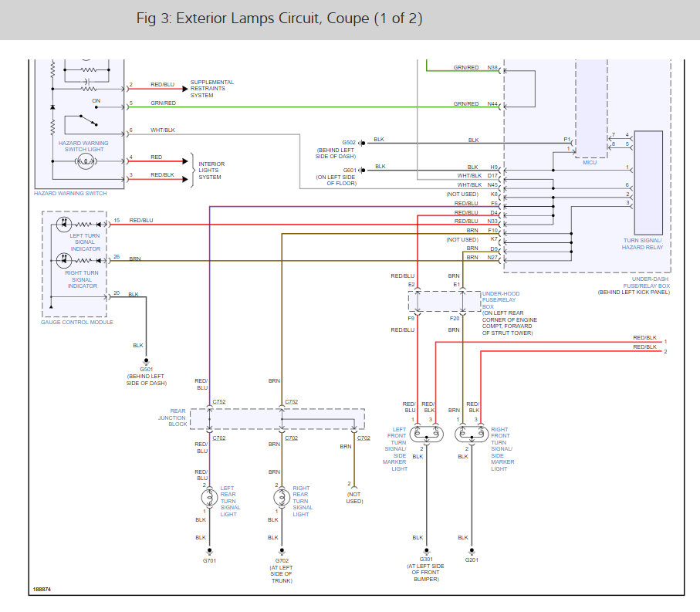This screenshot has height=612, width=700.
Task: Click the G201 ground point symbol
Action: coord(472,552)
